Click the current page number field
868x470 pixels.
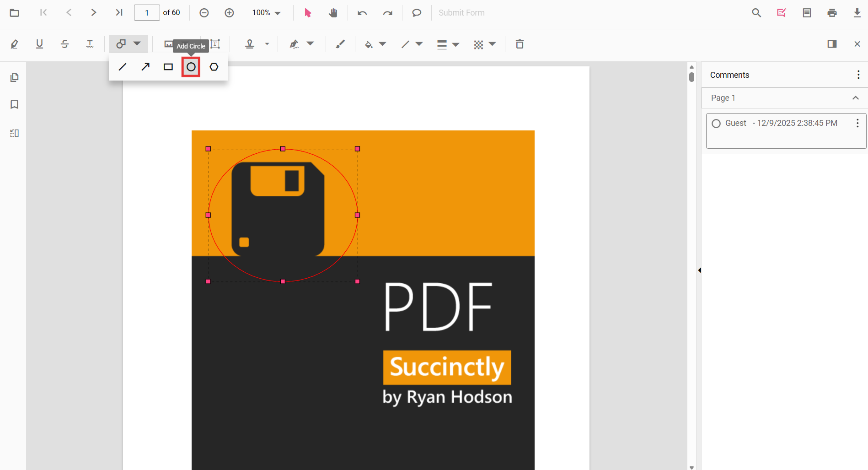click(x=147, y=13)
